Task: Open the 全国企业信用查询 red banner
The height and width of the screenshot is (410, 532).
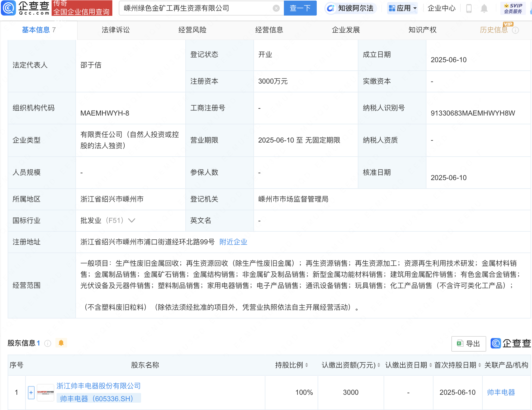Action: [x=82, y=8]
